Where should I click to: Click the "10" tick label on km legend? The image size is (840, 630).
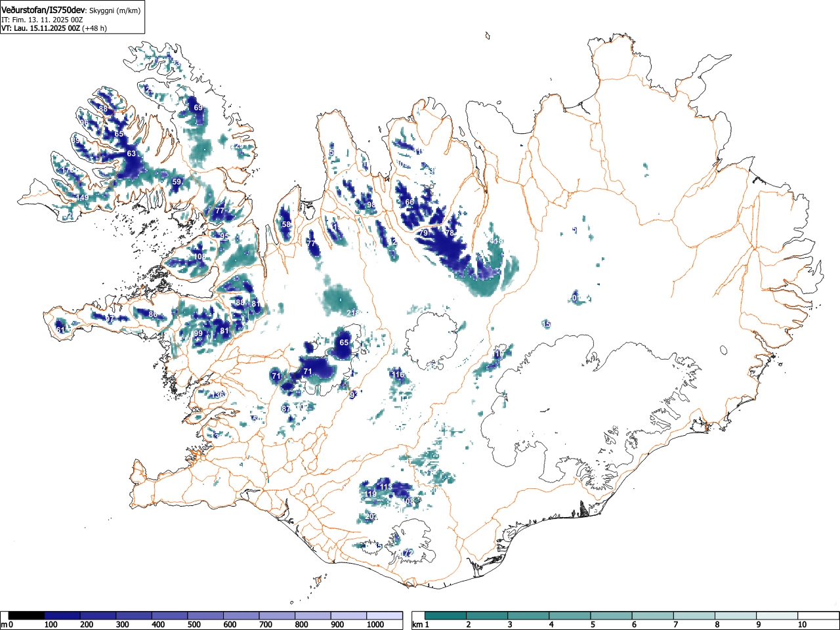801,625
